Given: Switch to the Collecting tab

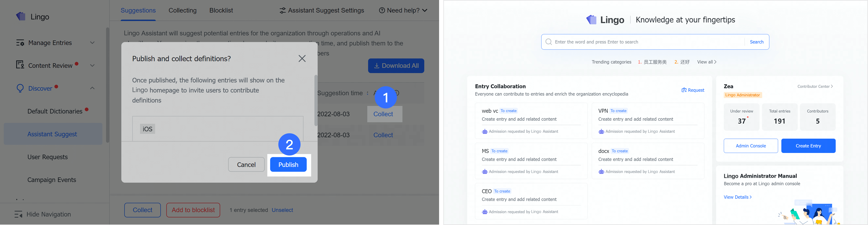Looking at the screenshot, I should (182, 10).
